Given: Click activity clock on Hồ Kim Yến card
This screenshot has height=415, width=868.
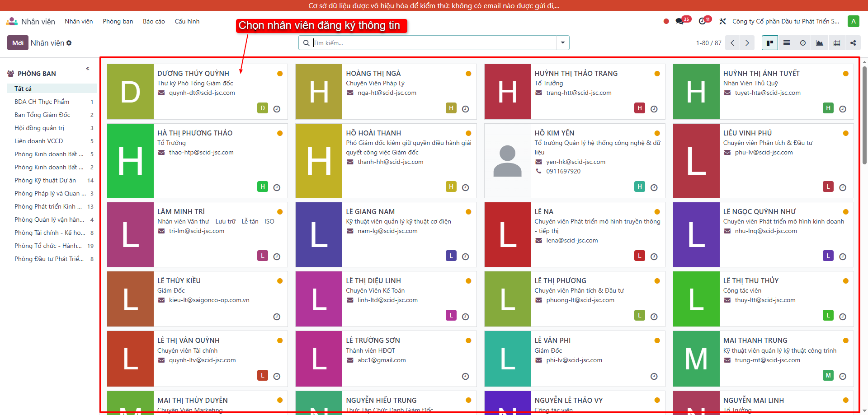Looking at the screenshot, I should pos(654,187).
